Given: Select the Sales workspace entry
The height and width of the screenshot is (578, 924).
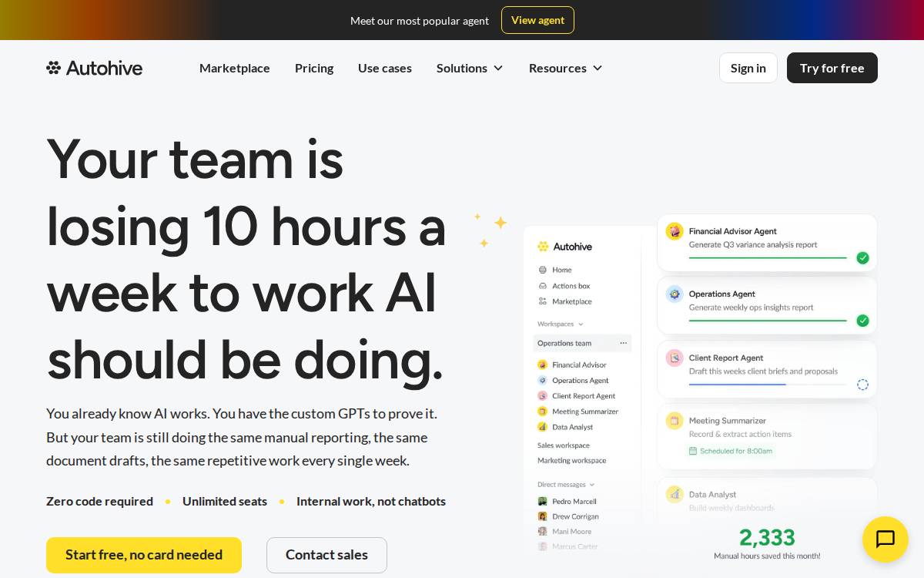Looking at the screenshot, I should [x=564, y=445].
